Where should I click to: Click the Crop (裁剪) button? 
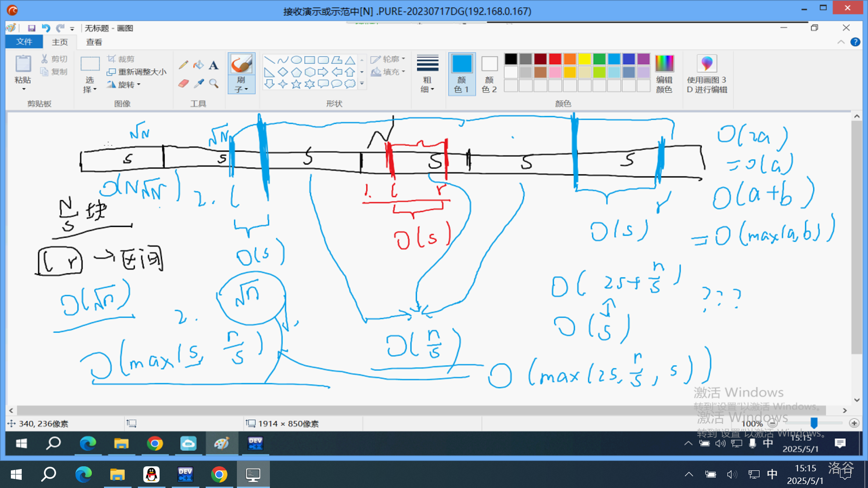[x=121, y=59]
